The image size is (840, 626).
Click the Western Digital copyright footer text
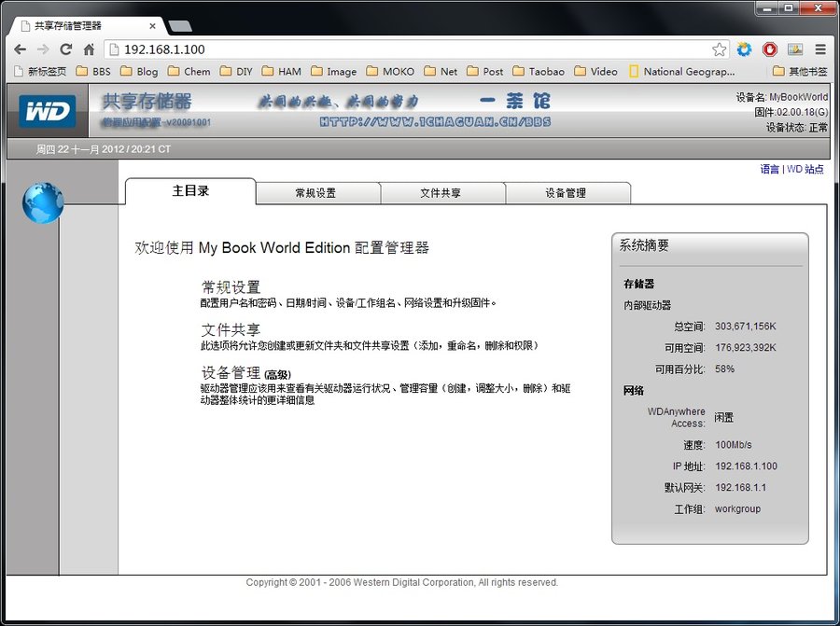pyautogui.click(x=401, y=582)
